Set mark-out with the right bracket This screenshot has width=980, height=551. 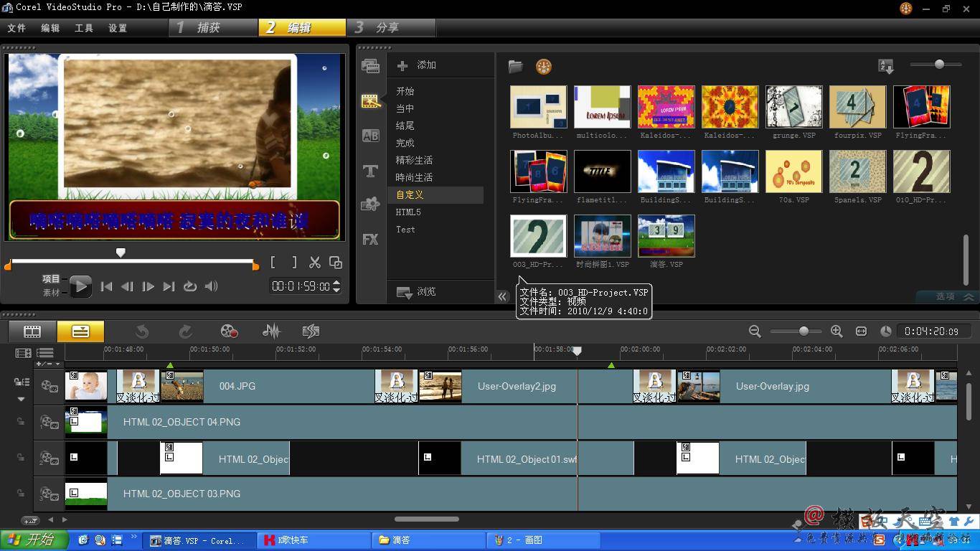(293, 263)
